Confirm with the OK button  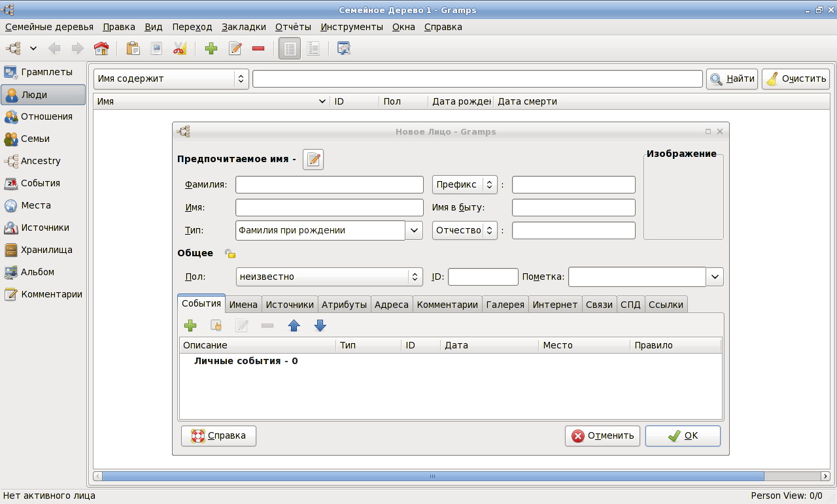[x=683, y=435]
